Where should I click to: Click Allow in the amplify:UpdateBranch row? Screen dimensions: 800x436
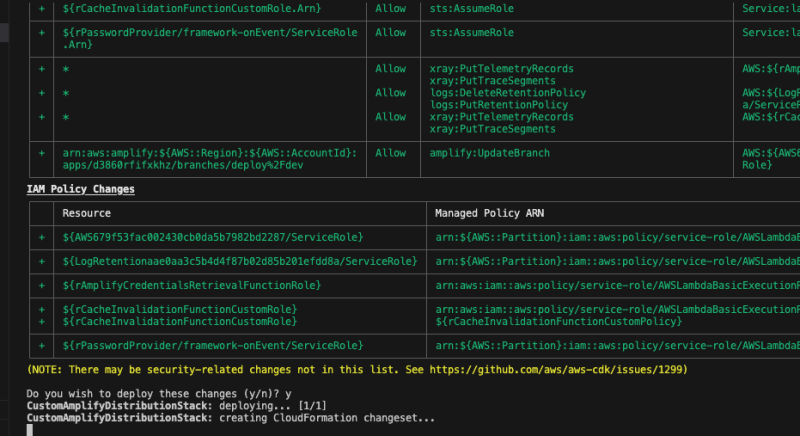tap(390, 153)
